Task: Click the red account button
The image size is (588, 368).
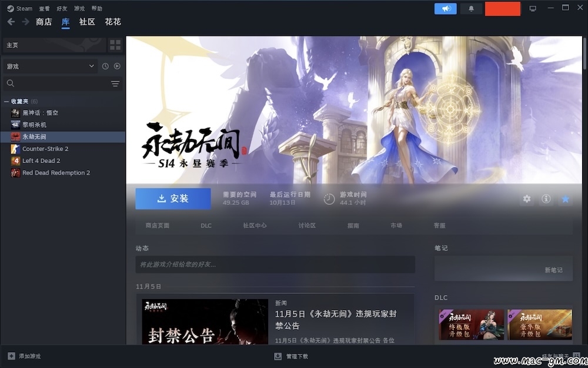Action: 503,9
